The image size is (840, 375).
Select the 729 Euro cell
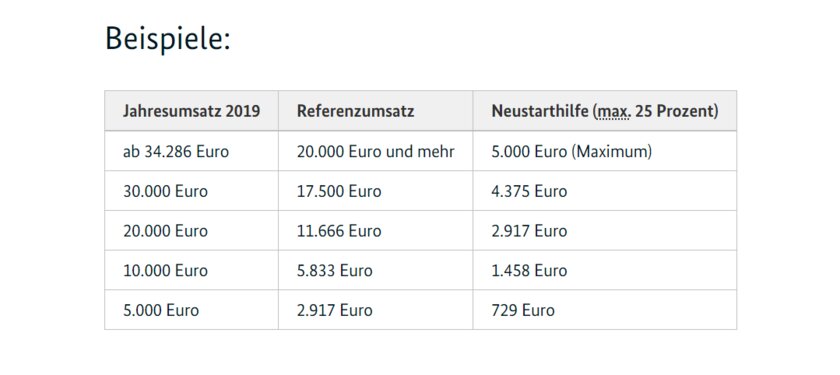pos(605,310)
